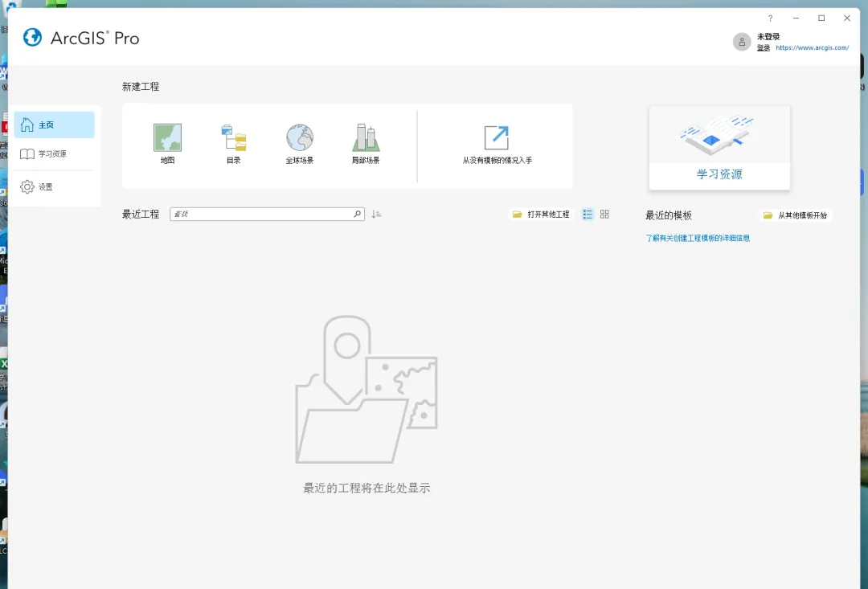This screenshot has width=868, height=589.
Task: Minimize the ArcGIS Pro window
Action: coord(796,18)
